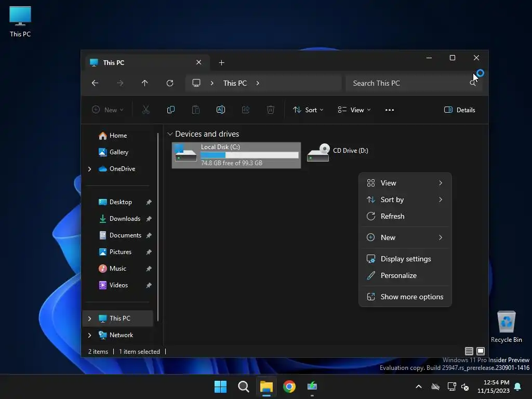Open the New dropdown in the toolbar
Viewport: 532px width, 399px height.
click(x=108, y=110)
